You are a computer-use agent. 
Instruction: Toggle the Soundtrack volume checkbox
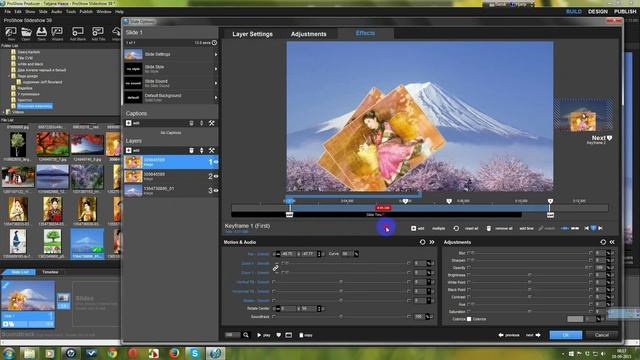tap(274, 316)
